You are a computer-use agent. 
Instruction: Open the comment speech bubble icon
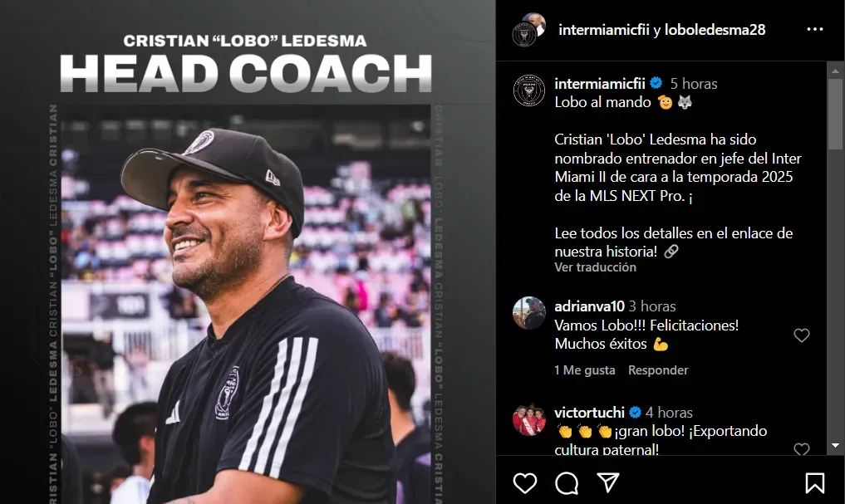click(x=567, y=483)
